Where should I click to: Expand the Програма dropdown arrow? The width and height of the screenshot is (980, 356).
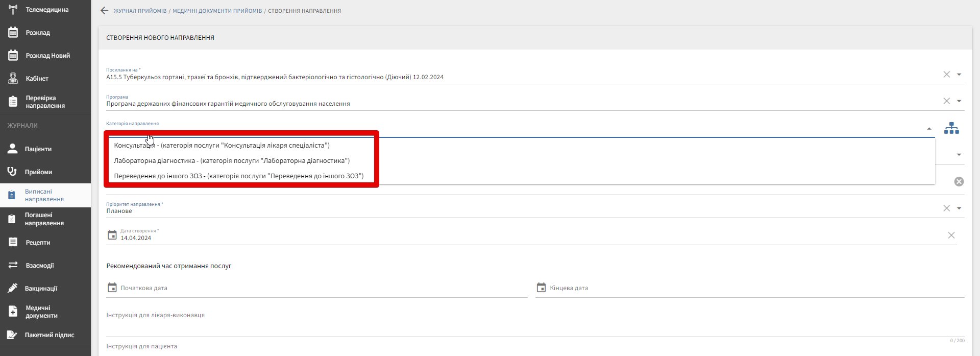pyautogui.click(x=959, y=101)
